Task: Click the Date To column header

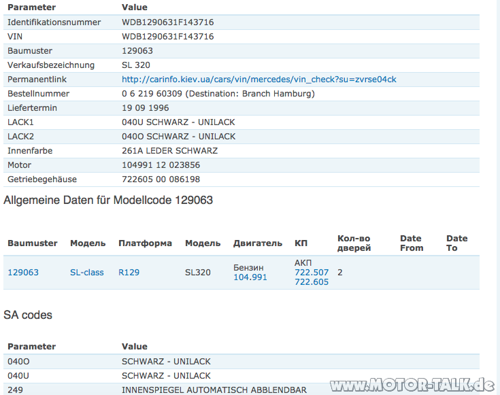Action: (x=457, y=243)
